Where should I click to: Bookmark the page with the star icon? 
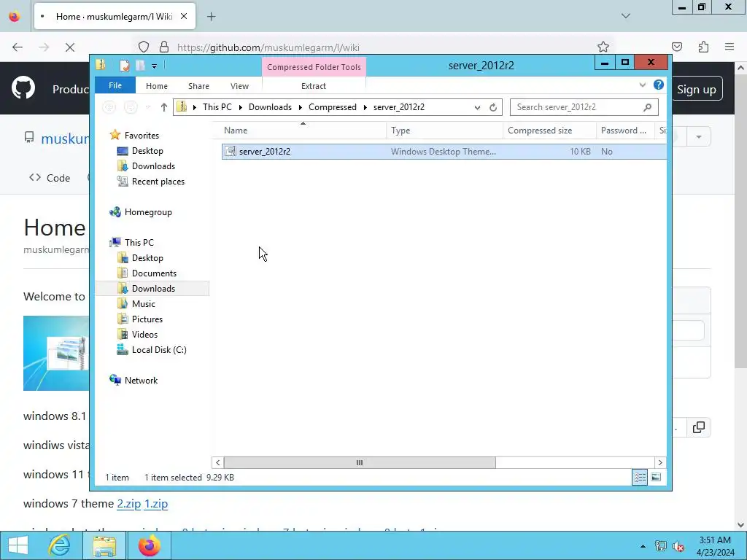pos(603,47)
